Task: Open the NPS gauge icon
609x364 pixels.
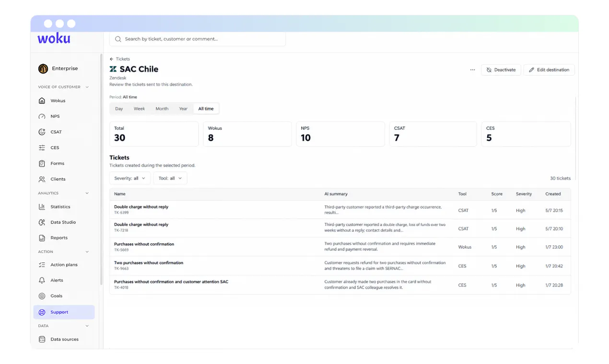Action: click(42, 116)
